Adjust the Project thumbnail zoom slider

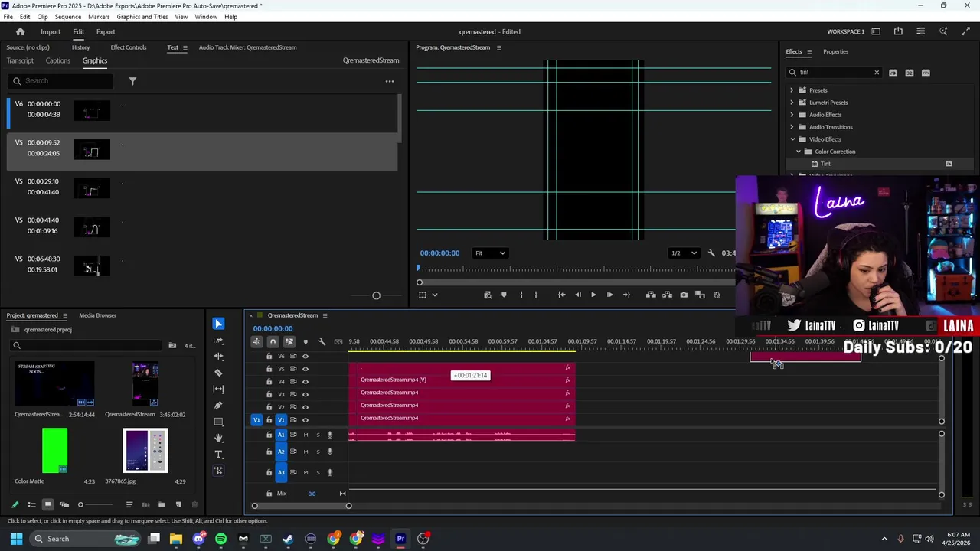(80, 504)
